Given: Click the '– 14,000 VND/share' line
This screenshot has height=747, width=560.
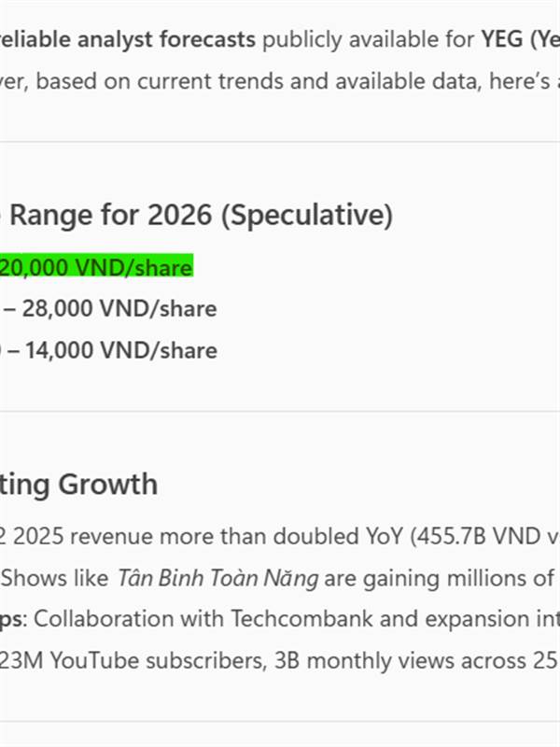Looking at the screenshot, I should pos(112,351).
